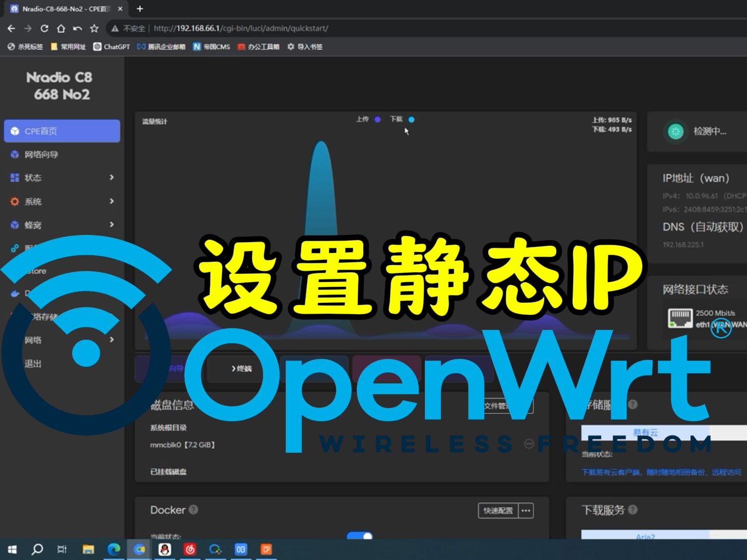Click the Docker 快速配置 button

click(x=498, y=511)
